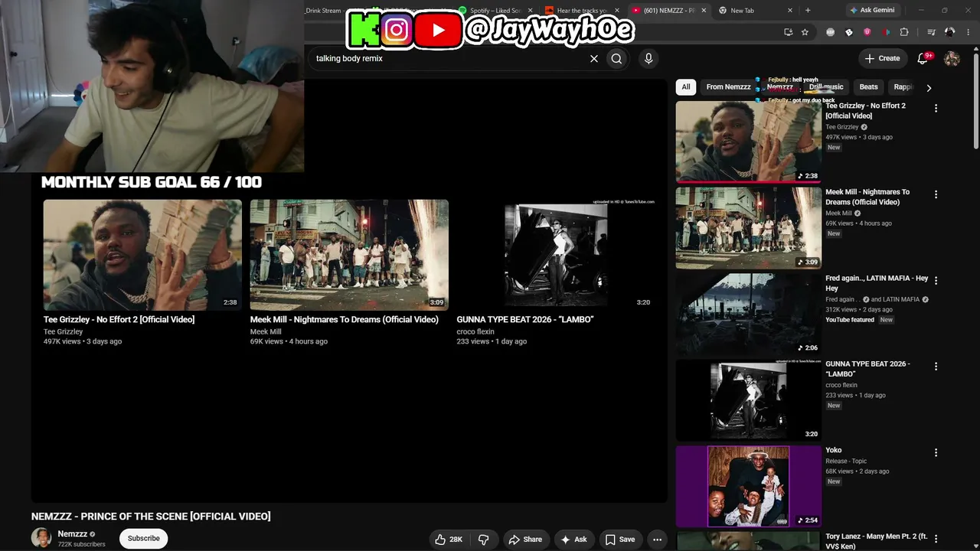Open a new browser tab with the plus button
The image size is (980, 551).
[x=808, y=11]
